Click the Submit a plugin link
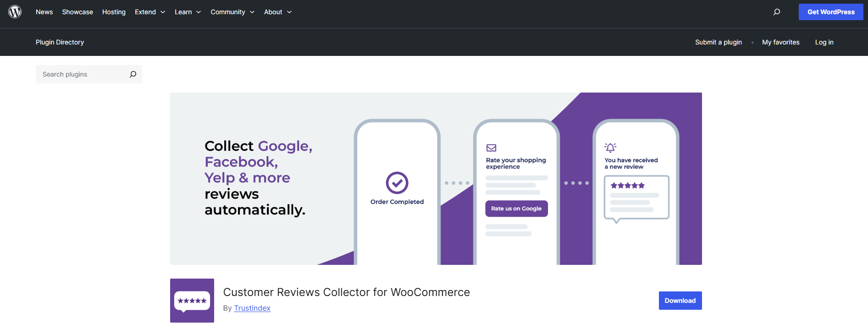 pyautogui.click(x=718, y=42)
